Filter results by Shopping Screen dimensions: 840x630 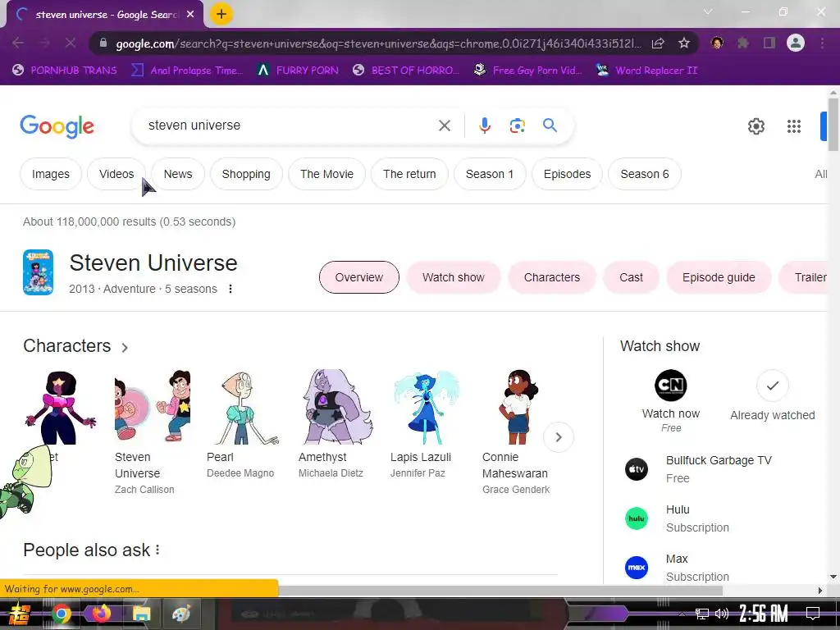(246, 174)
